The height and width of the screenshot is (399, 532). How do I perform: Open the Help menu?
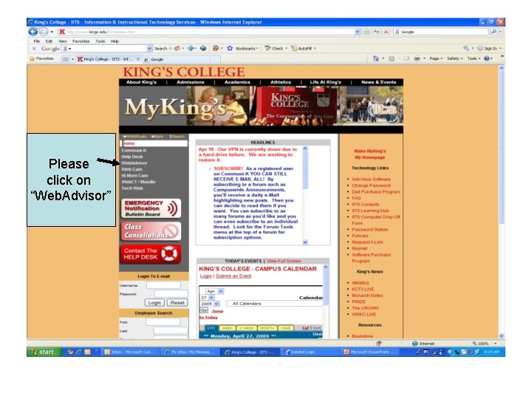coord(115,41)
